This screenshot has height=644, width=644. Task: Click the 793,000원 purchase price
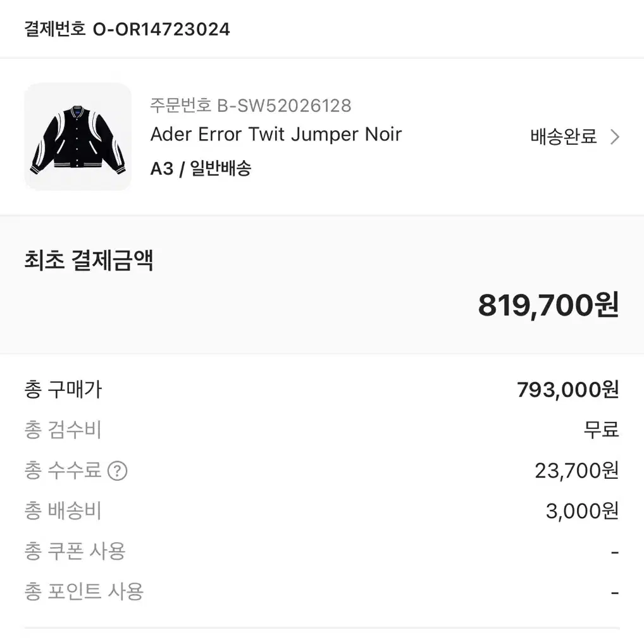coord(567,389)
